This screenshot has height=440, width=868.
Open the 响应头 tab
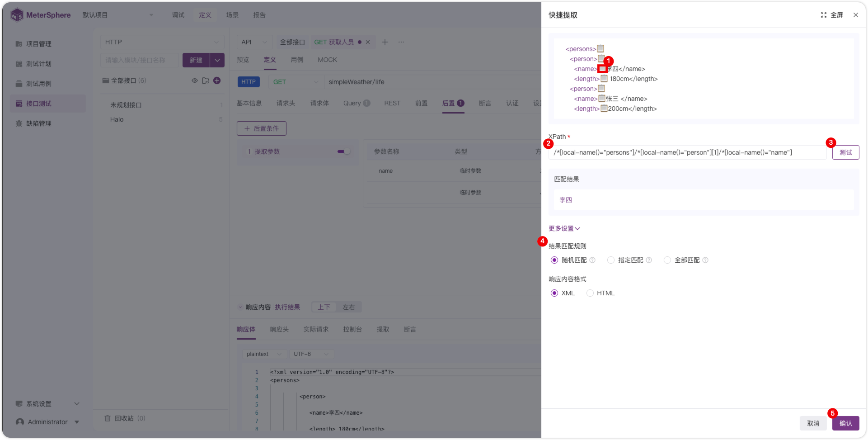click(x=279, y=329)
